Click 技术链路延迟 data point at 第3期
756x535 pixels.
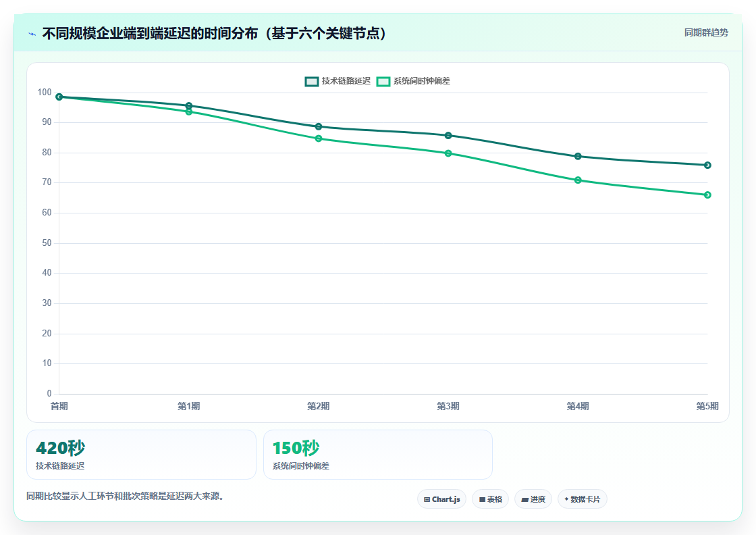tap(448, 136)
